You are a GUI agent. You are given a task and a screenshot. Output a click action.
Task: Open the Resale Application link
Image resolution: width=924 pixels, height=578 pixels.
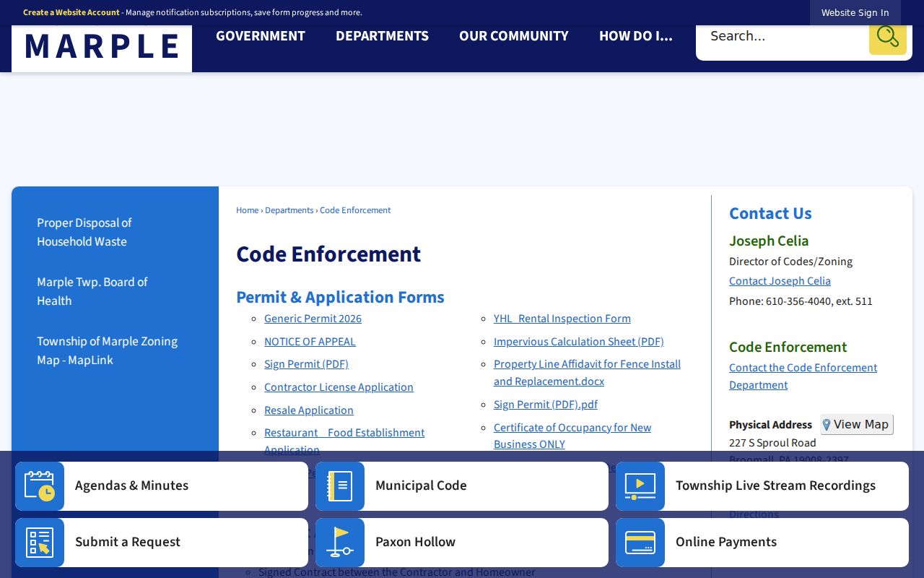309,410
